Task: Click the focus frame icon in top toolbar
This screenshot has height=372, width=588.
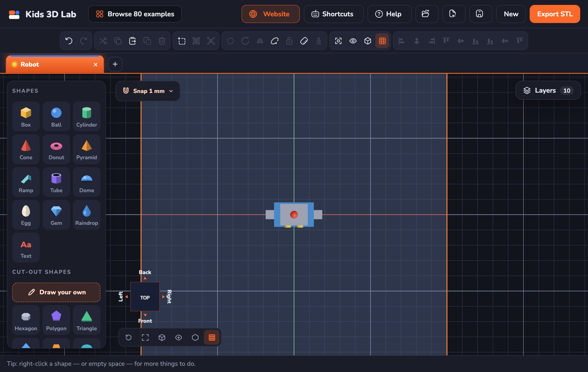Action: pyautogui.click(x=338, y=41)
